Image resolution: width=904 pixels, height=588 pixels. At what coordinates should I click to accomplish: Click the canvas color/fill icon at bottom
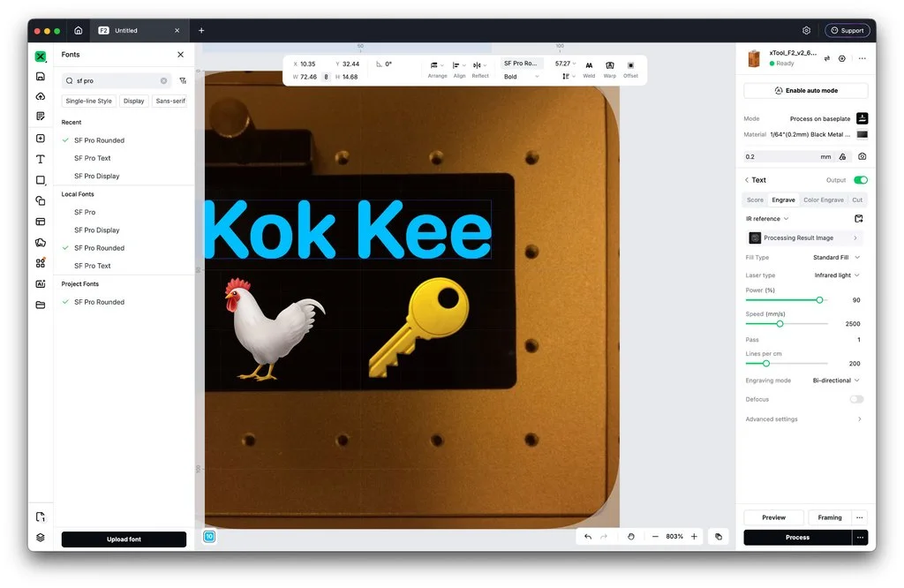(x=719, y=537)
